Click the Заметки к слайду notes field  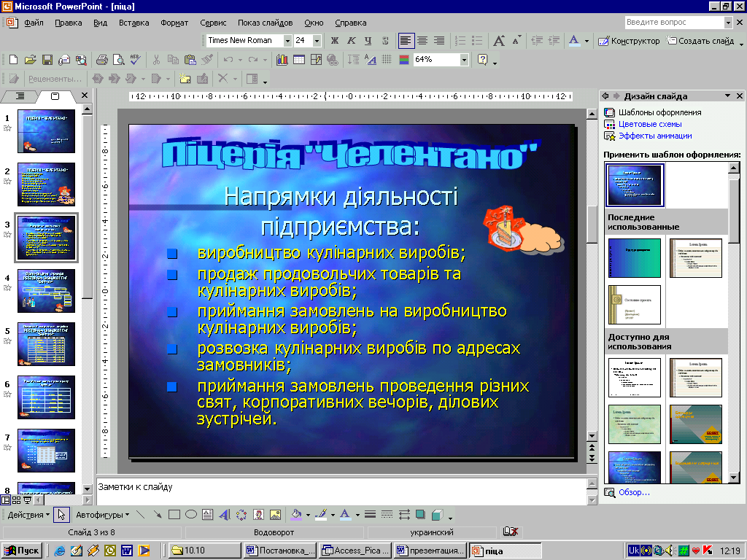click(x=341, y=491)
